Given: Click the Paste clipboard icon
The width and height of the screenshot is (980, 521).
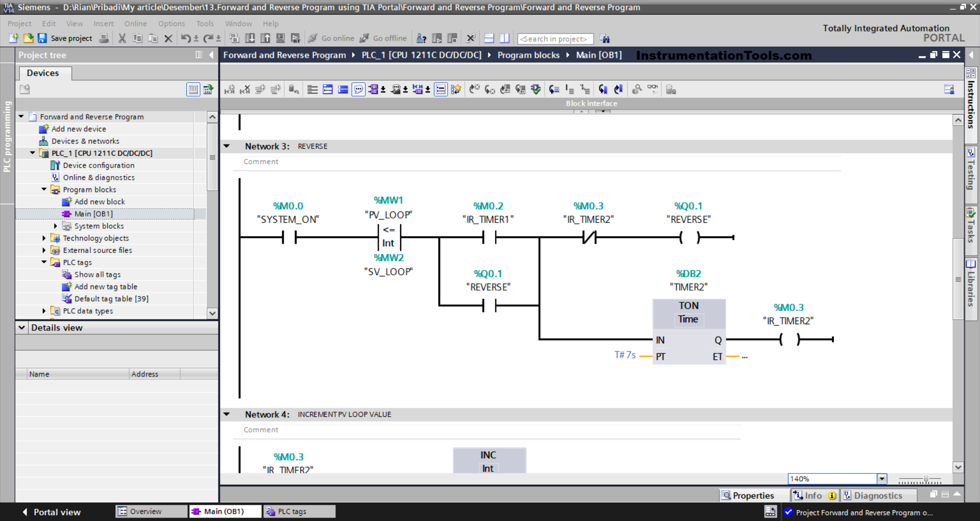Looking at the screenshot, I should click(153, 38).
